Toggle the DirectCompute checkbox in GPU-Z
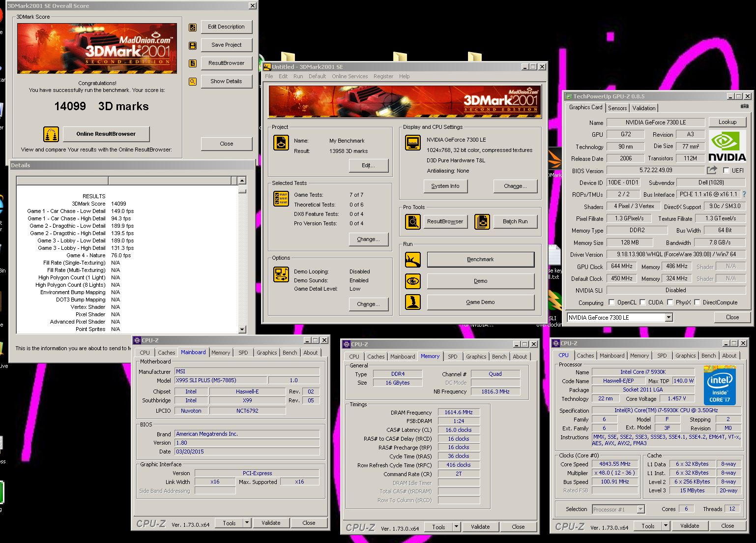 697,302
